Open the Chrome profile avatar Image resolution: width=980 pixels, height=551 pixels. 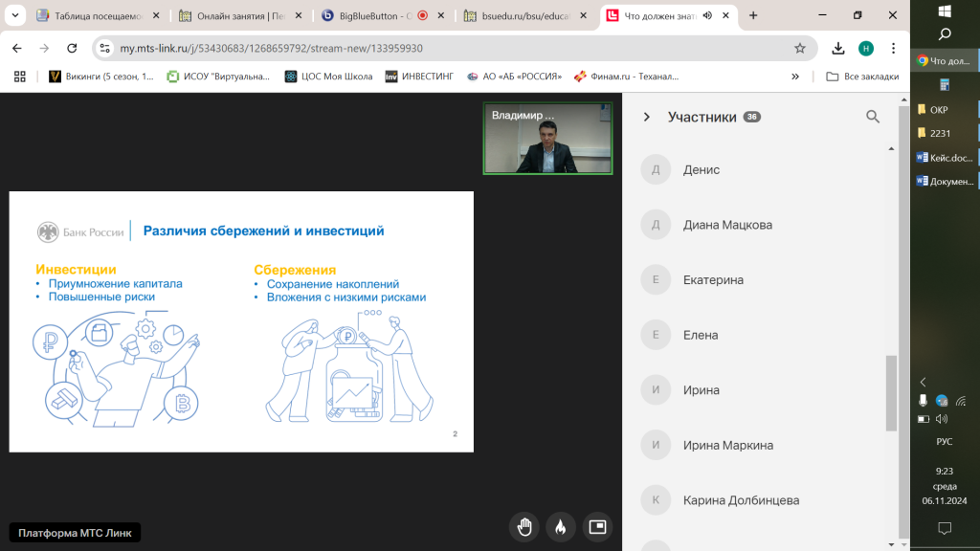[x=865, y=48]
